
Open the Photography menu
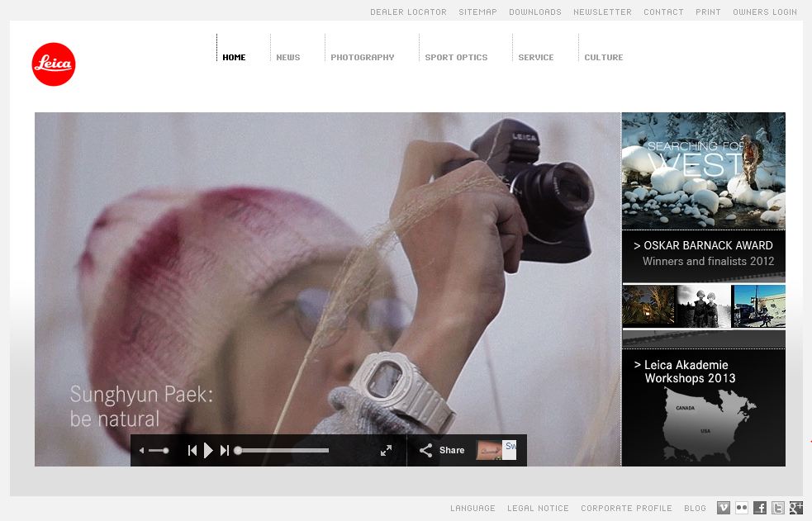coord(362,58)
